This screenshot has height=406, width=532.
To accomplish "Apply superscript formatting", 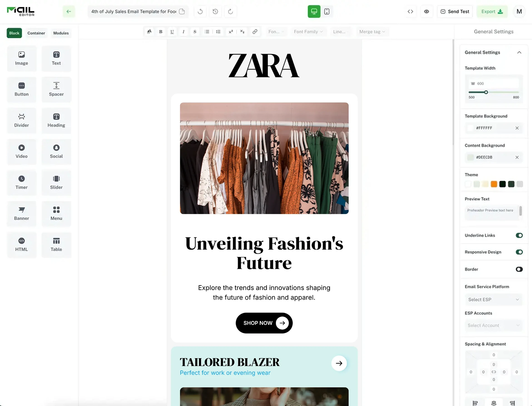I will tap(231, 32).
